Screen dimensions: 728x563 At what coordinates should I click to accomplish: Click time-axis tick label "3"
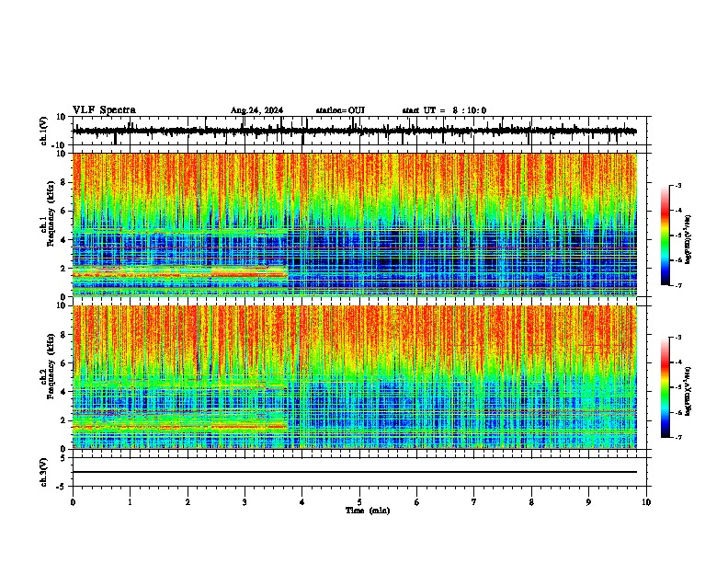coord(245,502)
